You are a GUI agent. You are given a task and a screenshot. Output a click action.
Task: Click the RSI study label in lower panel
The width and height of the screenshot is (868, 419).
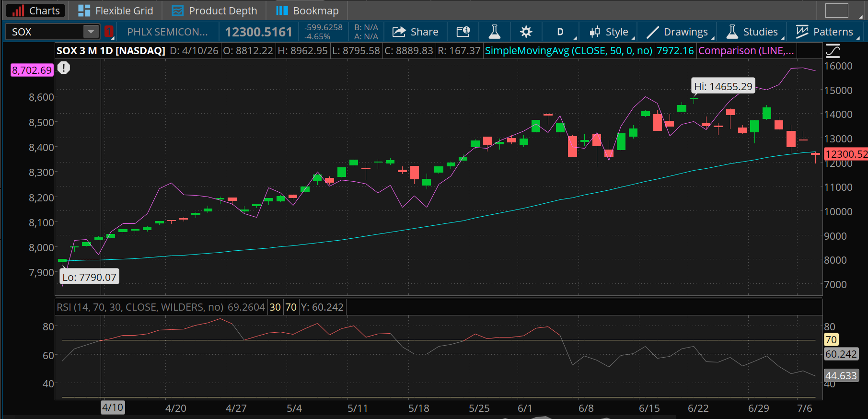click(140, 307)
